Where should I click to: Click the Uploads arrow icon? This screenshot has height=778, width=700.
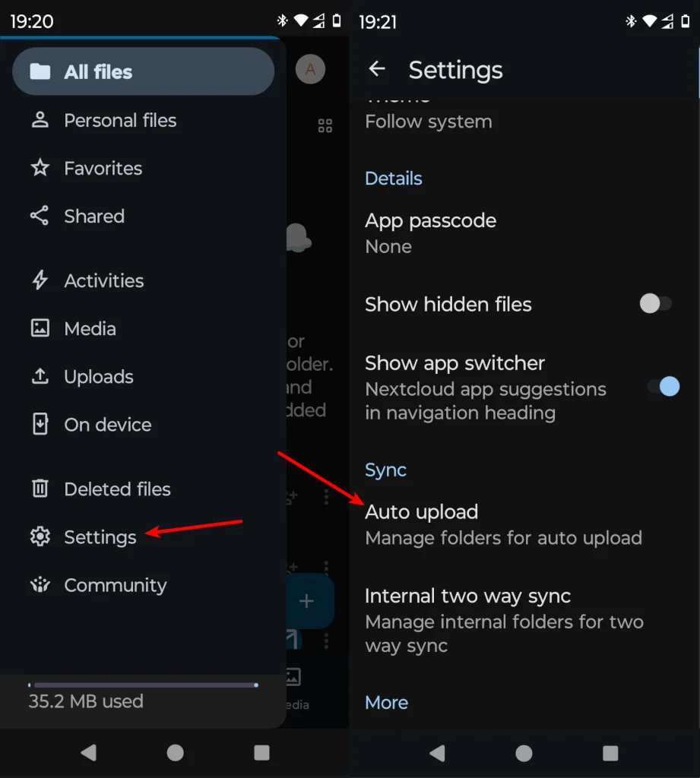click(x=40, y=376)
